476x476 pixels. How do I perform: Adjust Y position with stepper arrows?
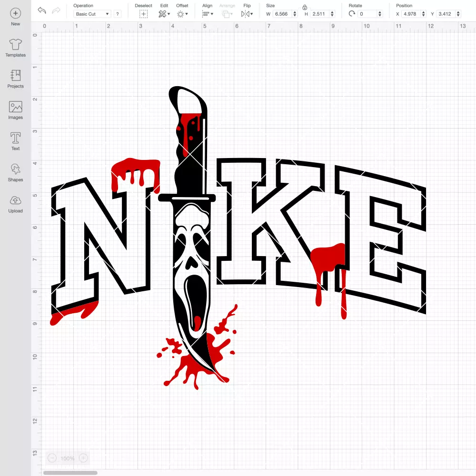458,14
